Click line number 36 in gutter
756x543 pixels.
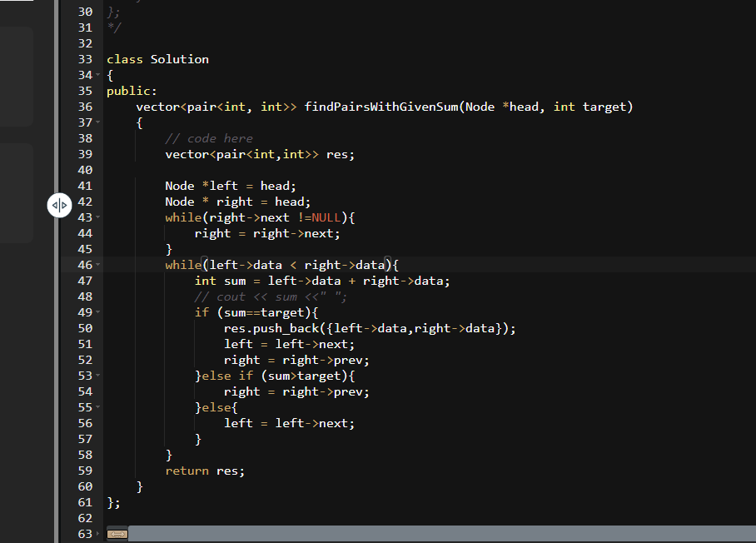point(85,107)
